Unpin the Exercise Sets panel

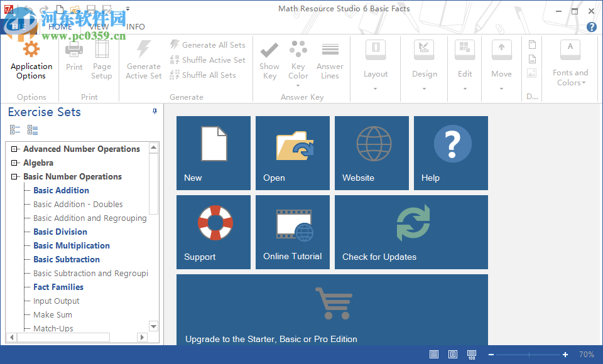[x=153, y=112]
